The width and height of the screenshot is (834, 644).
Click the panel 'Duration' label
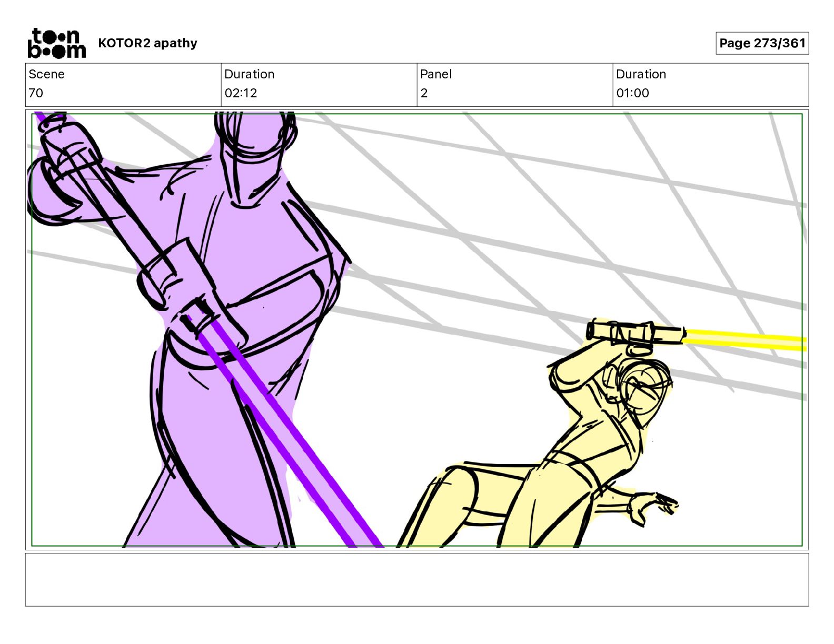(x=641, y=74)
